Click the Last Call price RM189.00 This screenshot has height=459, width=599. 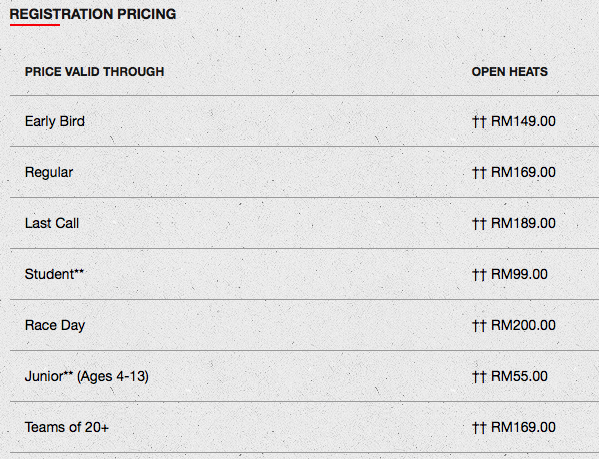[523, 223]
